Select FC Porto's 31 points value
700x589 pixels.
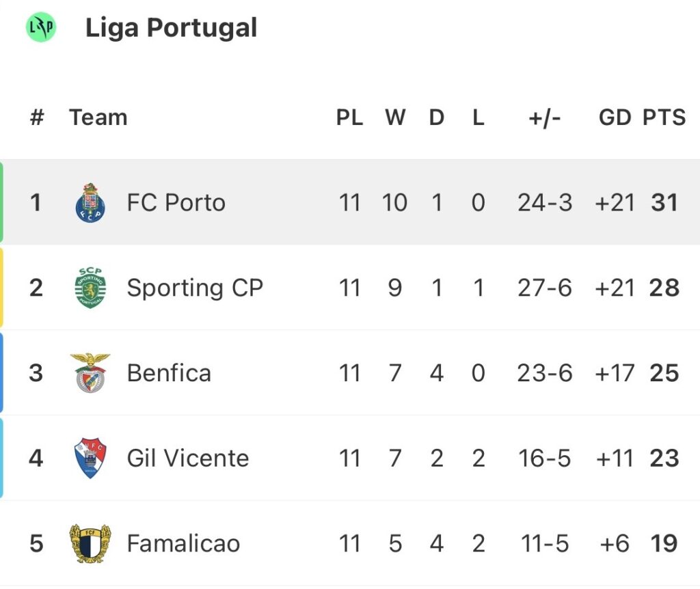664,203
